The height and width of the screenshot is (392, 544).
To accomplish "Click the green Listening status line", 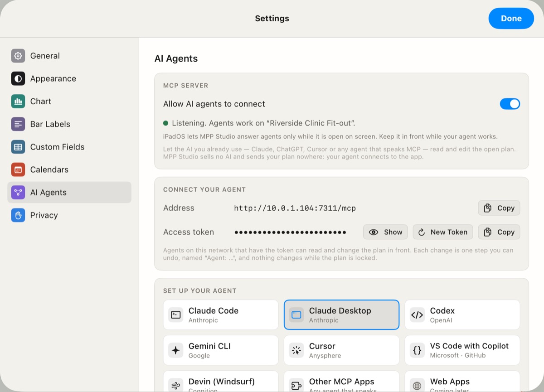I will coord(259,123).
